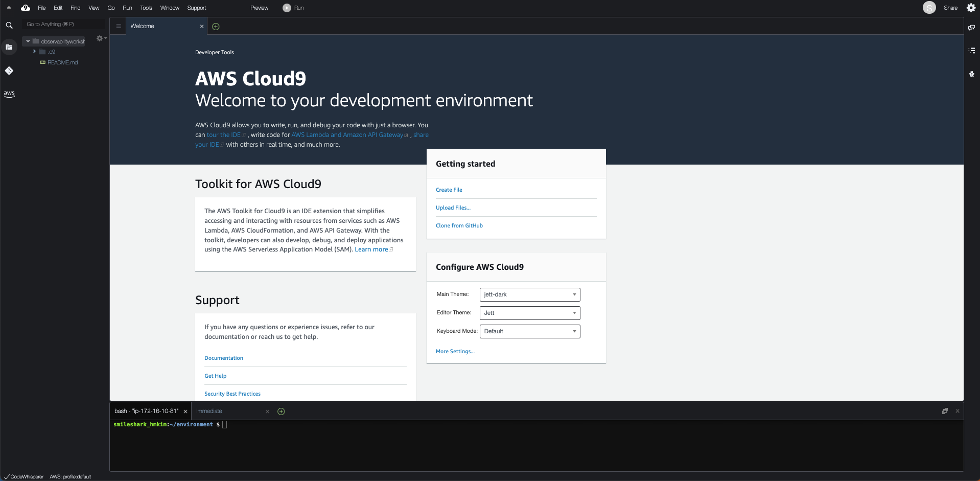
Task: Click CodeWhisperer status bar item
Action: (x=24, y=477)
